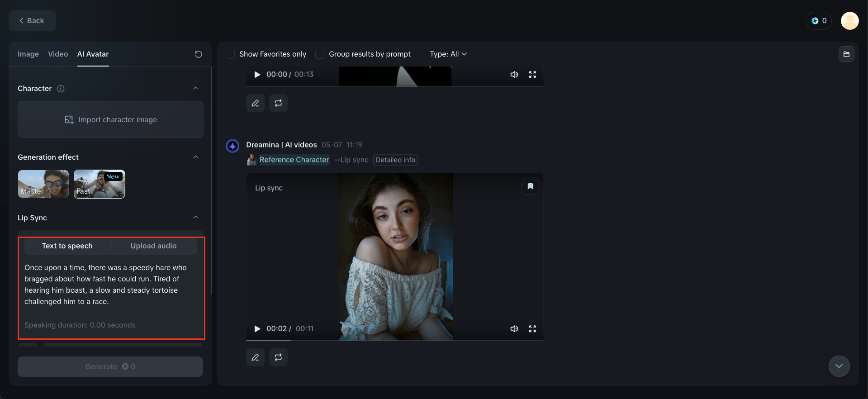Switch to the Video tab
Image resolution: width=868 pixels, height=399 pixels.
coord(58,54)
